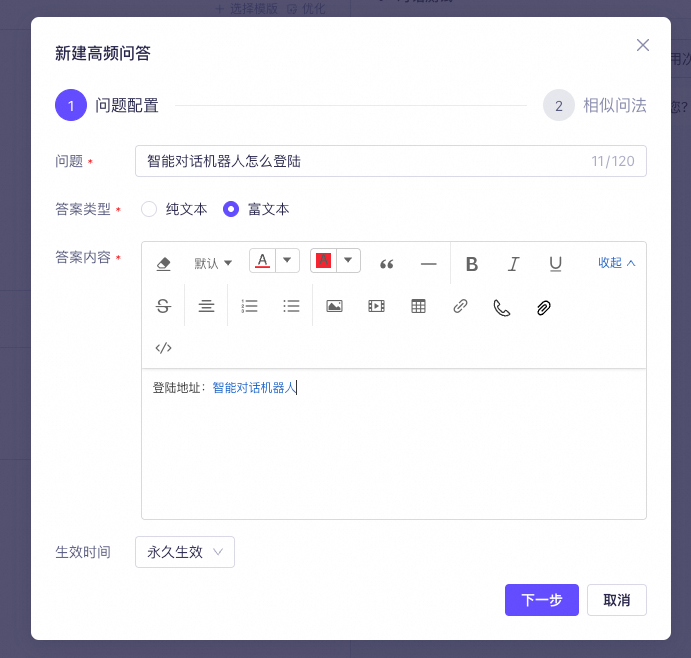Insert a video
Viewport: 691px width, 658px height.
[376, 306]
